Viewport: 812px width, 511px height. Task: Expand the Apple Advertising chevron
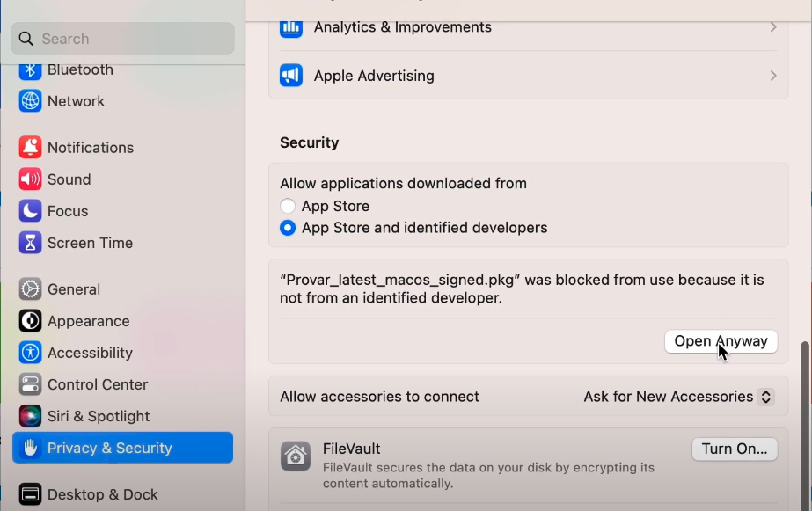(773, 76)
